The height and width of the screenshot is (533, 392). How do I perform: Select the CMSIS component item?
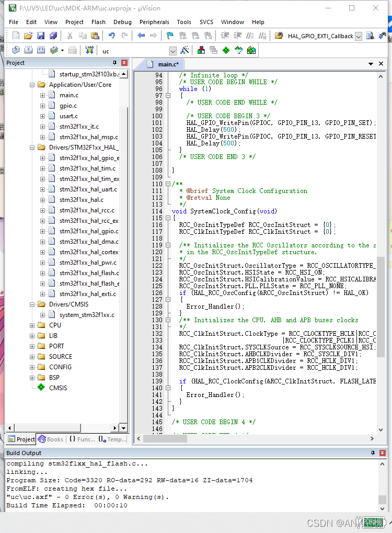[58, 388]
